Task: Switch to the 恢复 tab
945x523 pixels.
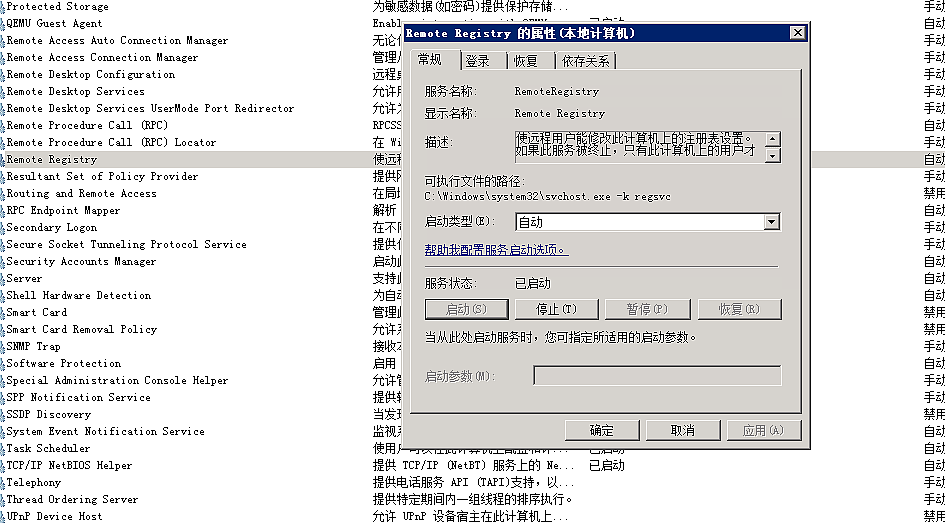Action: click(x=526, y=61)
